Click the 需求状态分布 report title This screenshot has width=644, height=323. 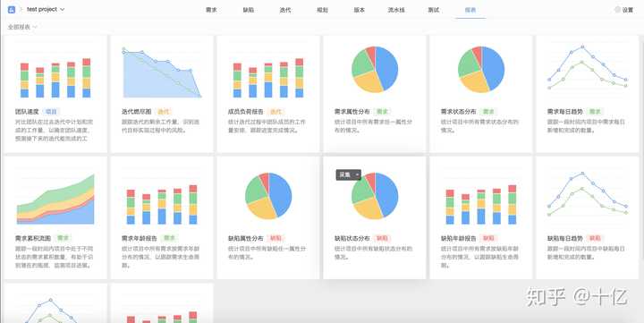(458, 111)
